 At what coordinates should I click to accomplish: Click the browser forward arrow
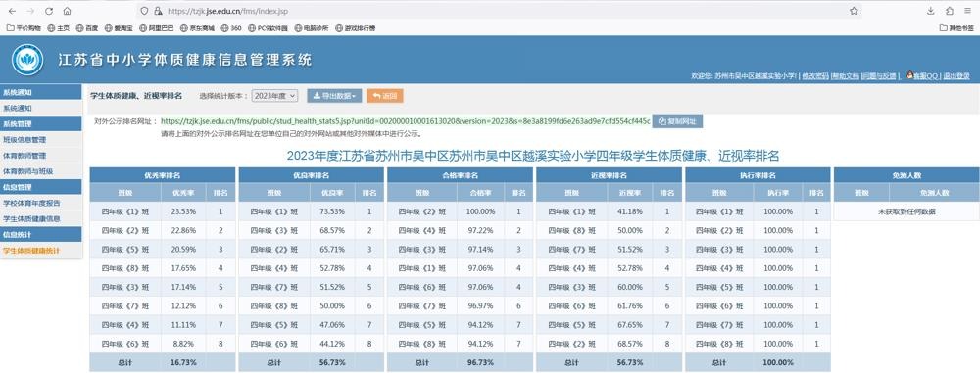[x=30, y=11]
